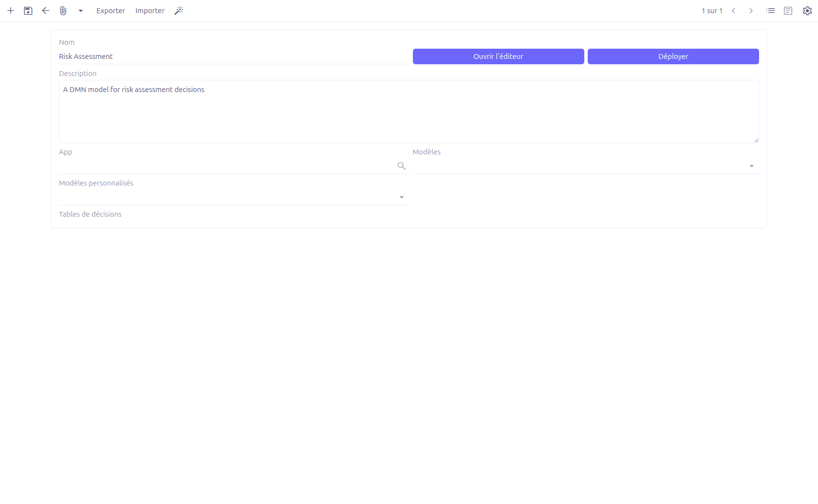The height and width of the screenshot is (504, 818).
Task: Save the record using the save icon
Action: click(28, 10)
